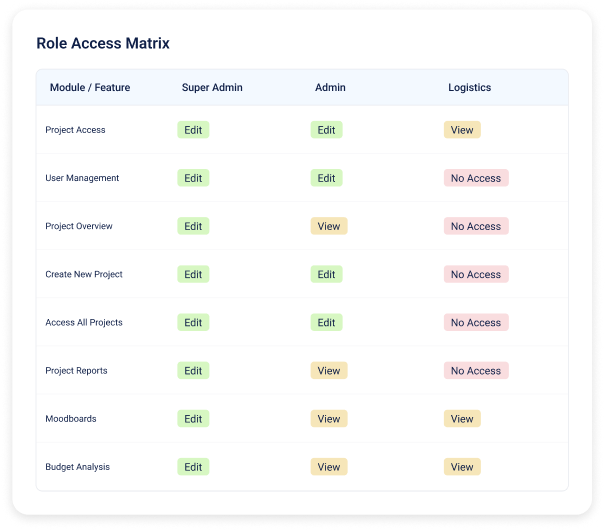Viewport: 605px width, 531px height.
Task: Click the Moodboards row label
Action: (71, 419)
